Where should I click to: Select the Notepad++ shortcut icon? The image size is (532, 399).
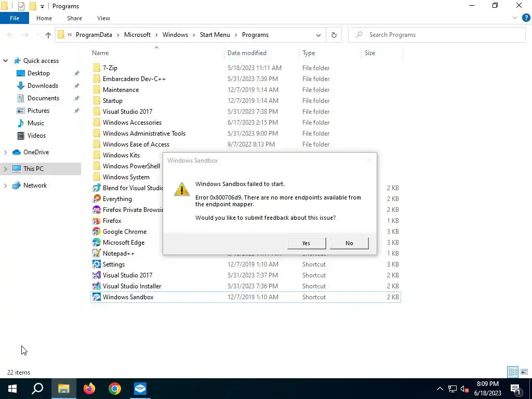[97, 254]
